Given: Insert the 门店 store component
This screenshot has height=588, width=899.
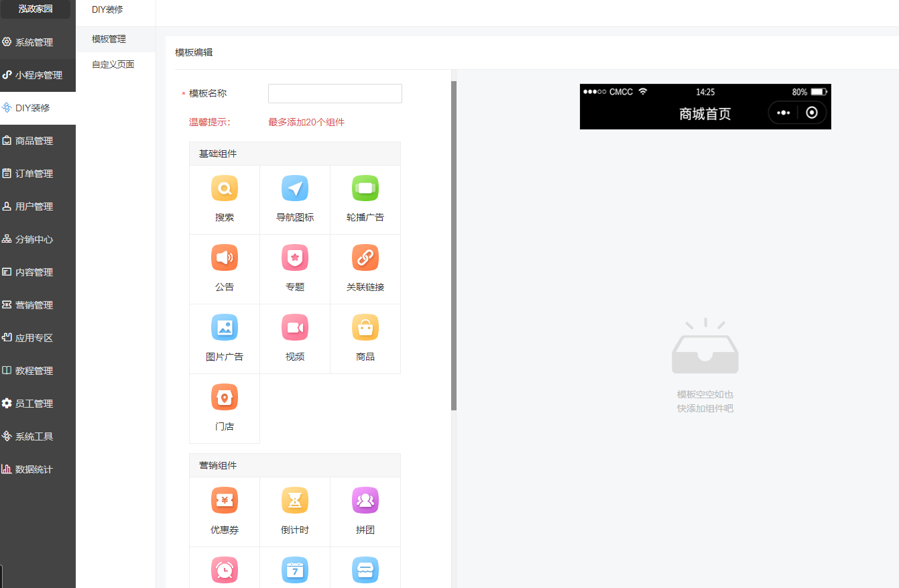Looking at the screenshot, I should (x=225, y=408).
